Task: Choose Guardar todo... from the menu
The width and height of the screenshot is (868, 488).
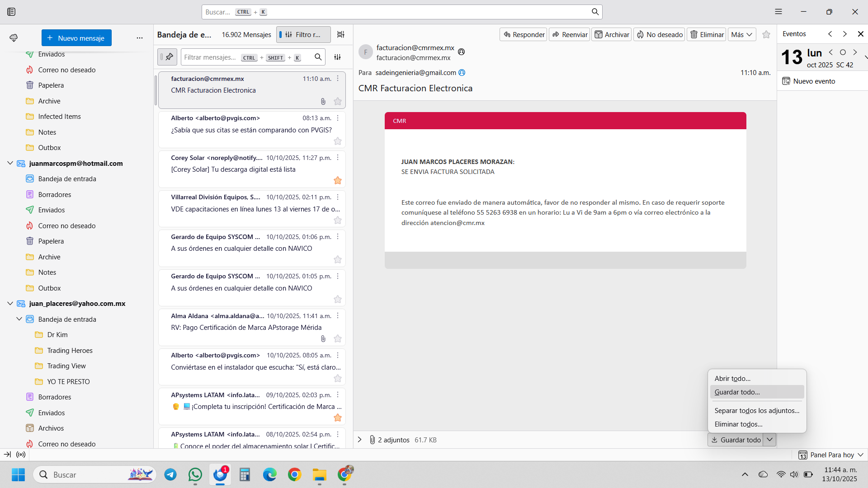Action: [x=737, y=392]
